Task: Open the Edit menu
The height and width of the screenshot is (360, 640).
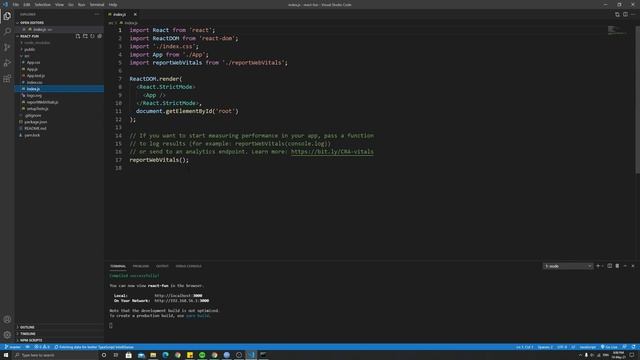Action: pos(27,4)
